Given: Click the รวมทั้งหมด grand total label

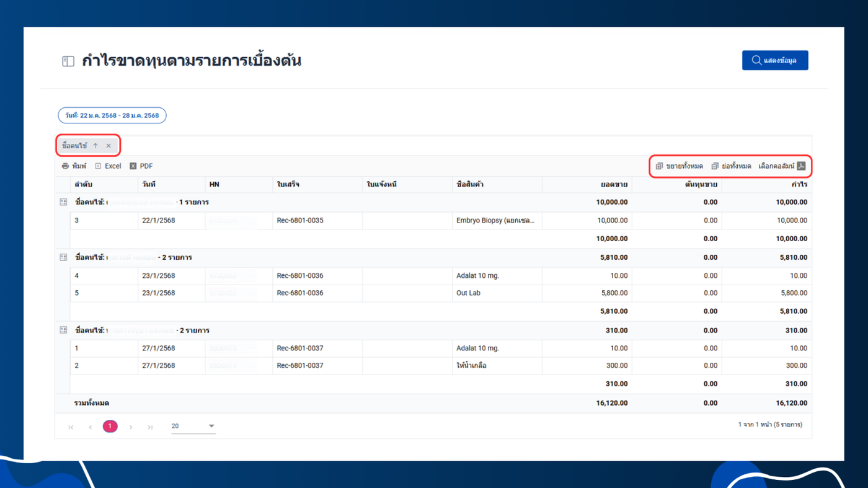Looking at the screenshot, I should click(92, 404).
